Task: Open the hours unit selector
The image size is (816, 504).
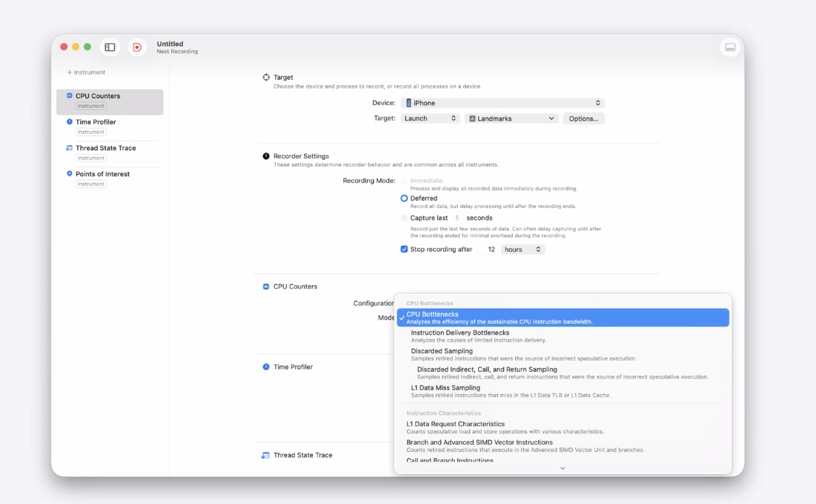Action: (x=522, y=249)
